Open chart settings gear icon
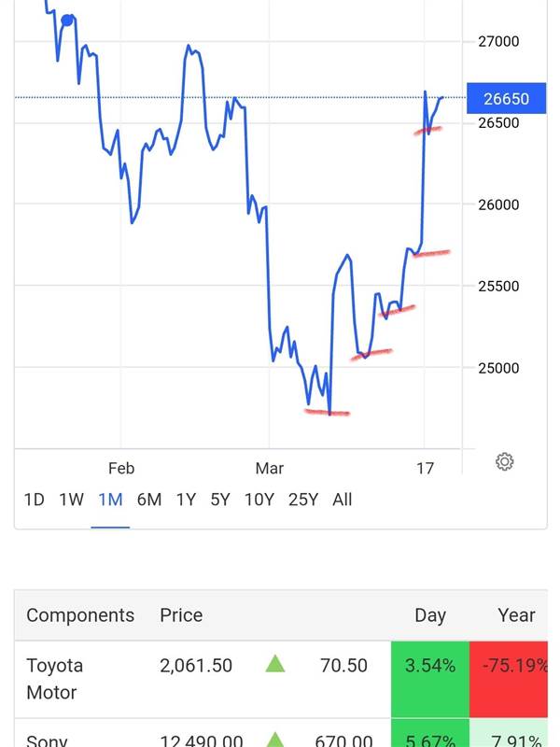The width and height of the screenshot is (560, 747). pyautogui.click(x=505, y=461)
